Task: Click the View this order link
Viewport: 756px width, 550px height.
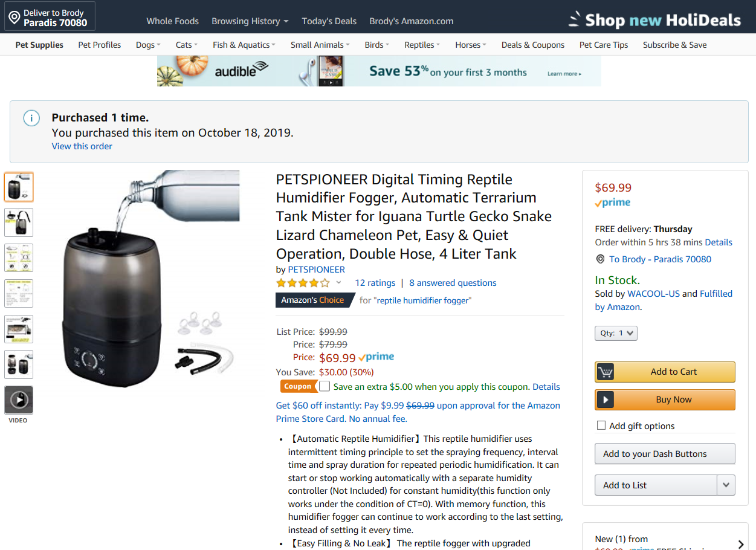Action: coord(82,146)
